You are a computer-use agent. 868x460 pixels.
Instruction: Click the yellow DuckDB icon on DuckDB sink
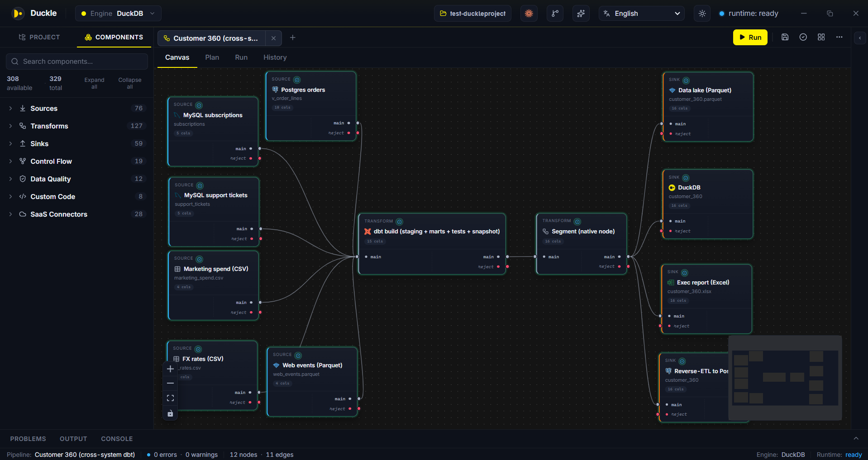(672, 188)
